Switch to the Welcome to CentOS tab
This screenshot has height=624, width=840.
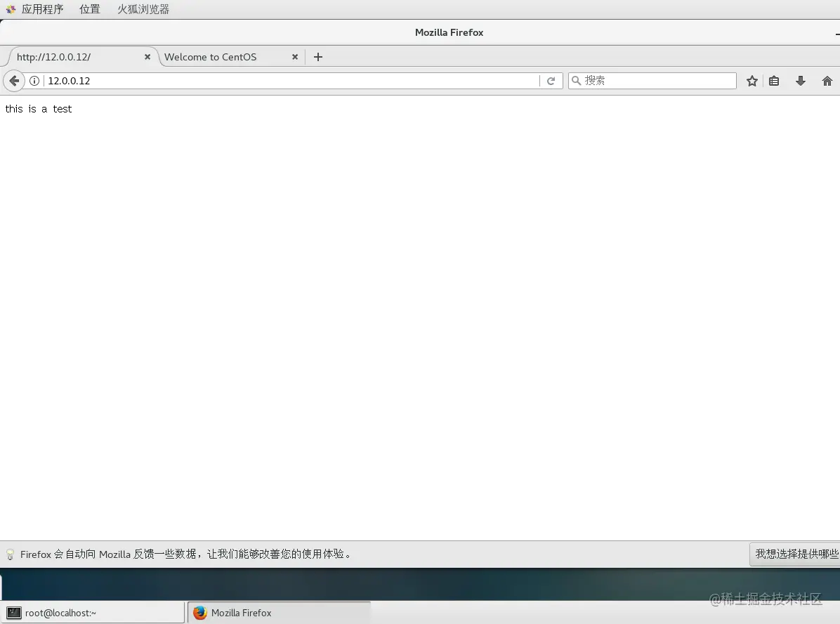coord(232,57)
